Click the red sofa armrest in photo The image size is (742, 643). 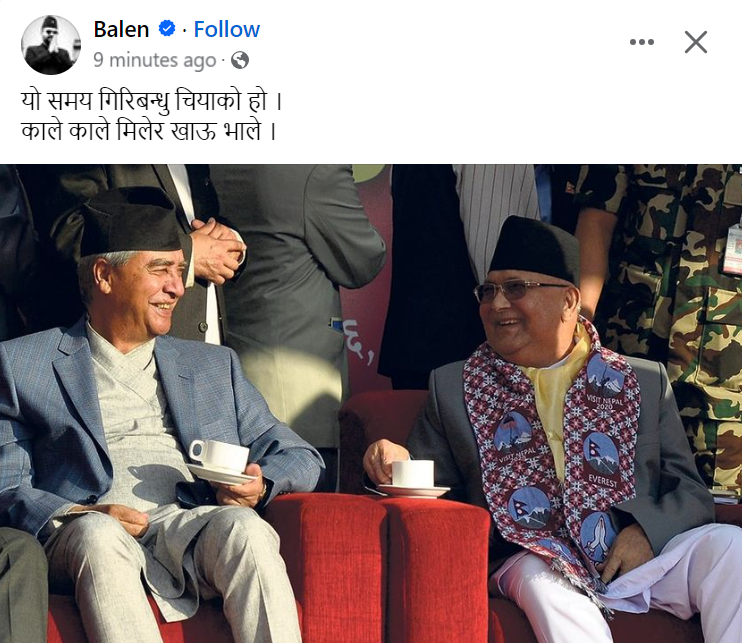[379, 563]
